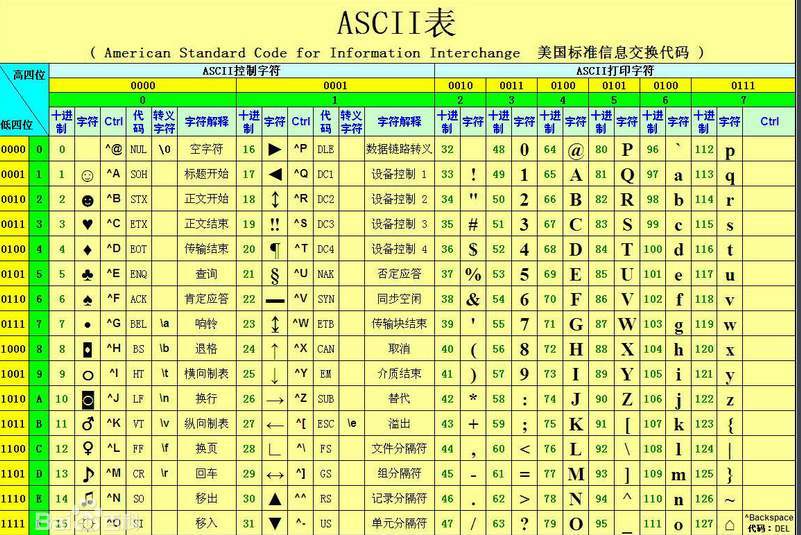
Task: Select the house symbol beside decimal 127
Action: (730, 525)
